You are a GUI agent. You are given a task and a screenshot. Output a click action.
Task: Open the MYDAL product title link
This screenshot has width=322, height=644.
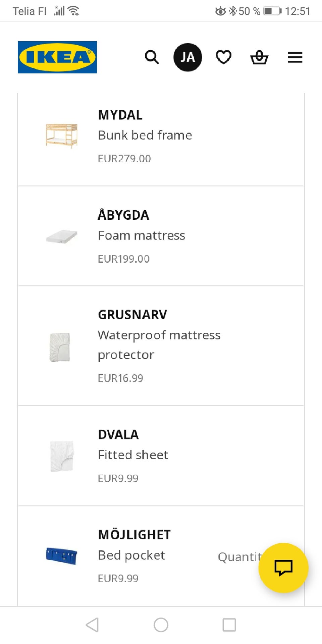(120, 115)
